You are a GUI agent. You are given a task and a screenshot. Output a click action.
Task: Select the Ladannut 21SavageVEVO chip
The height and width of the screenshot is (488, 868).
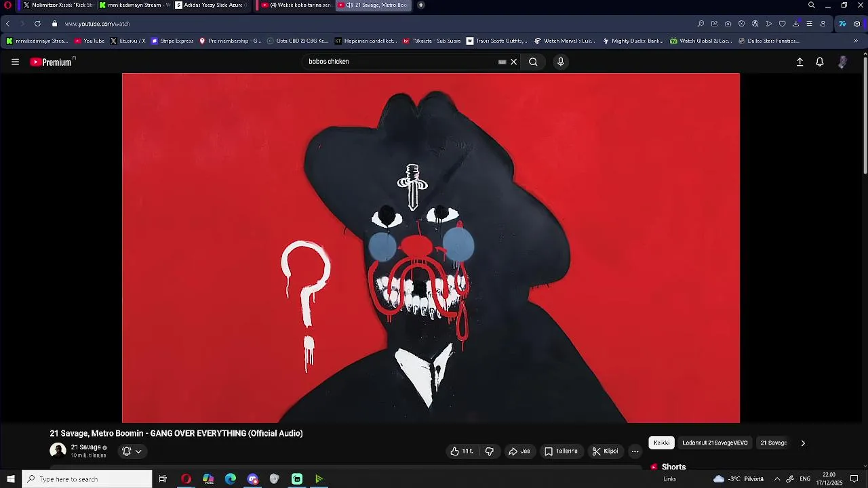(x=715, y=443)
